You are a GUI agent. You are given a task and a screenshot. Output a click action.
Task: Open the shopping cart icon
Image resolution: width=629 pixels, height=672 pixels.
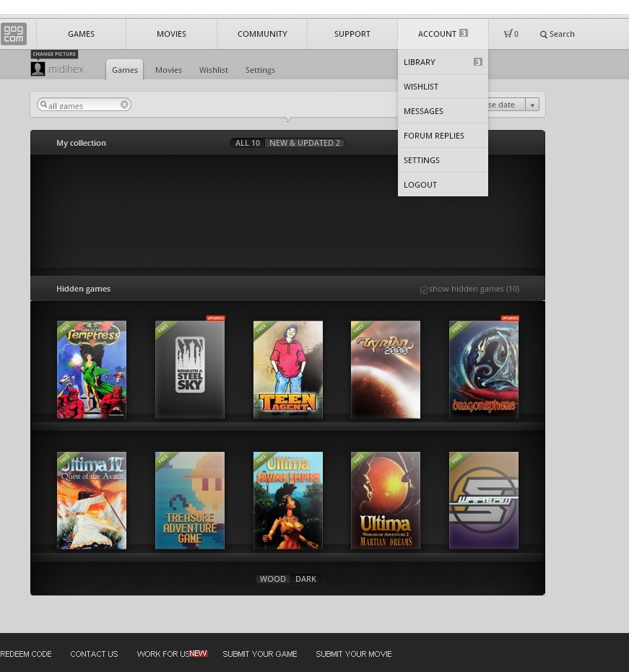(508, 33)
